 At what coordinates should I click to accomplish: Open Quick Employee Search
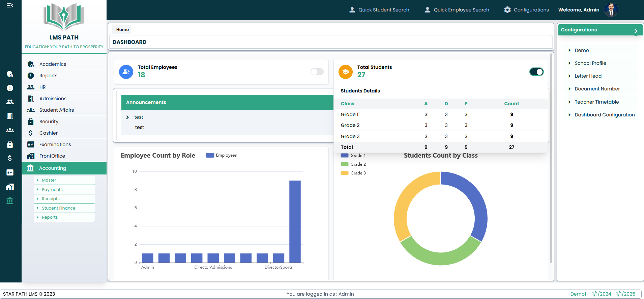[x=457, y=10]
